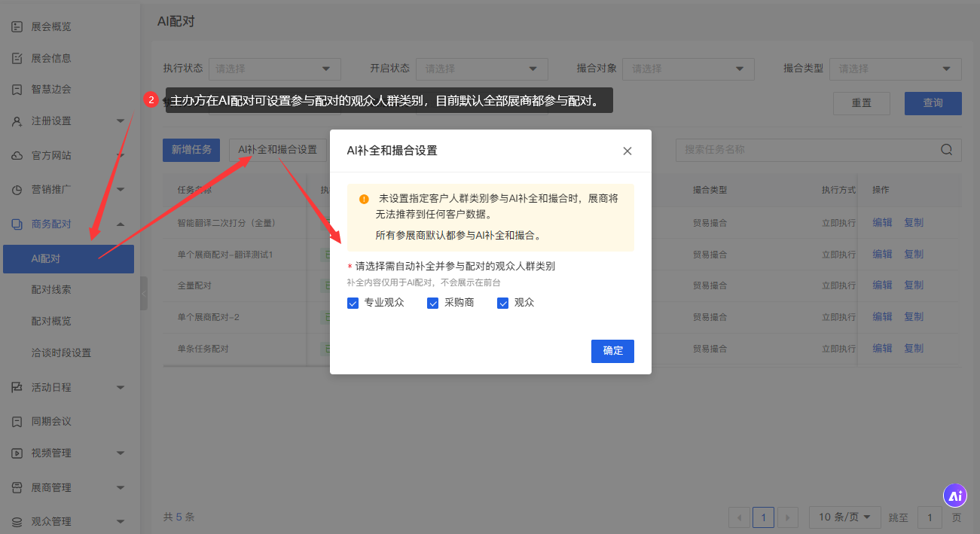Screen dimensions: 980x534
Task: Close the AI补全和撮合设置 dialog
Action: click(627, 151)
